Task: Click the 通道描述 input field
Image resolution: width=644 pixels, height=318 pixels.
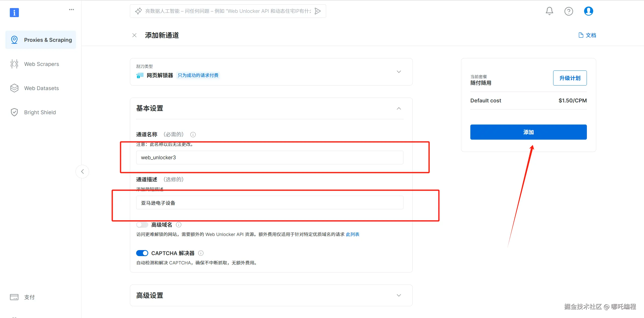Action: click(269, 203)
